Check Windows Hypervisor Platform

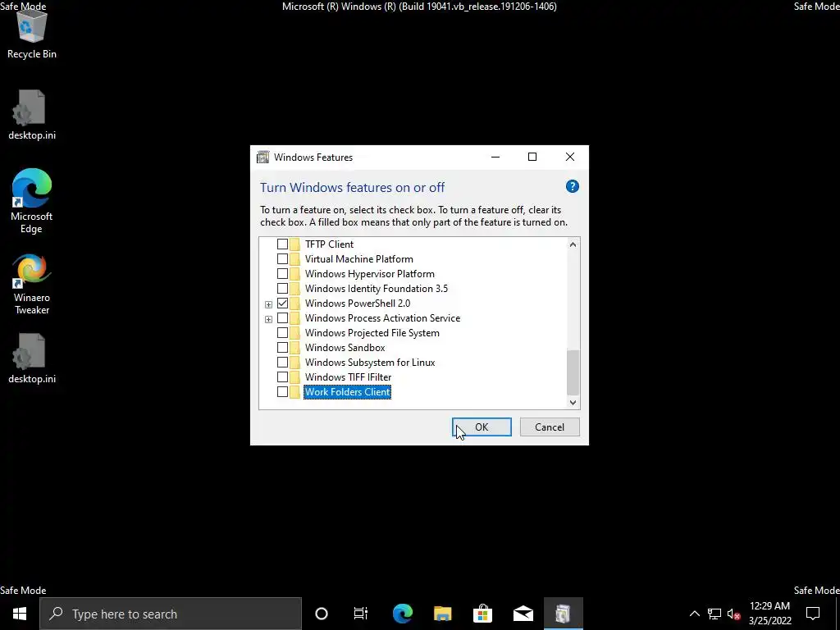pyautogui.click(x=282, y=274)
